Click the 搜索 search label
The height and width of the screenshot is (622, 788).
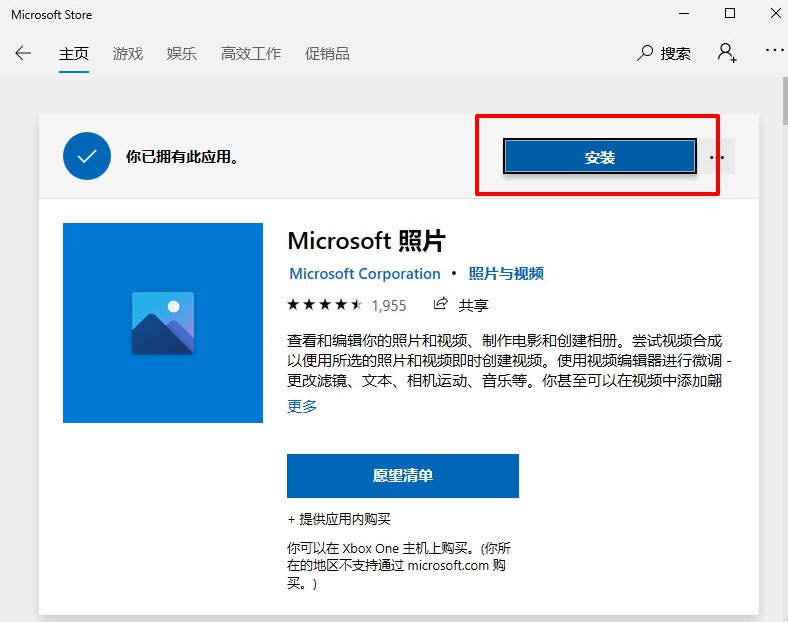tap(675, 53)
